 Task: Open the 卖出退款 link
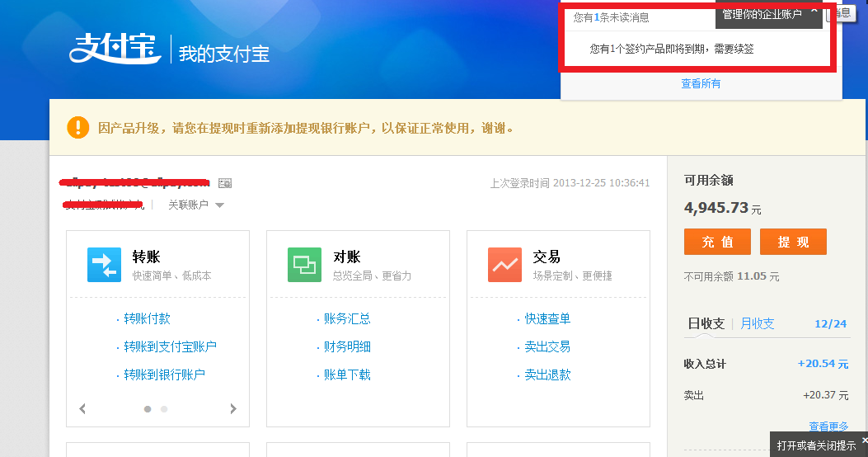point(547,375)
